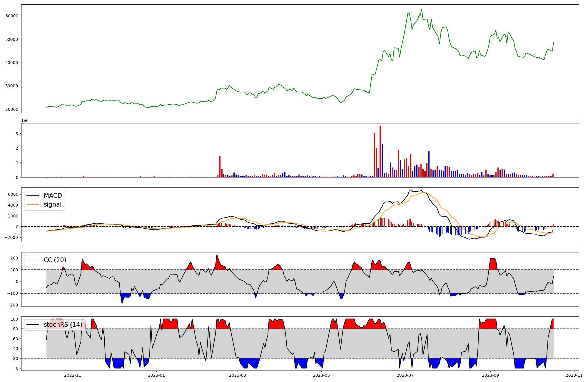Click the MACD legend entry label
The height and width of the screenshot is (382, 588).
53,196
